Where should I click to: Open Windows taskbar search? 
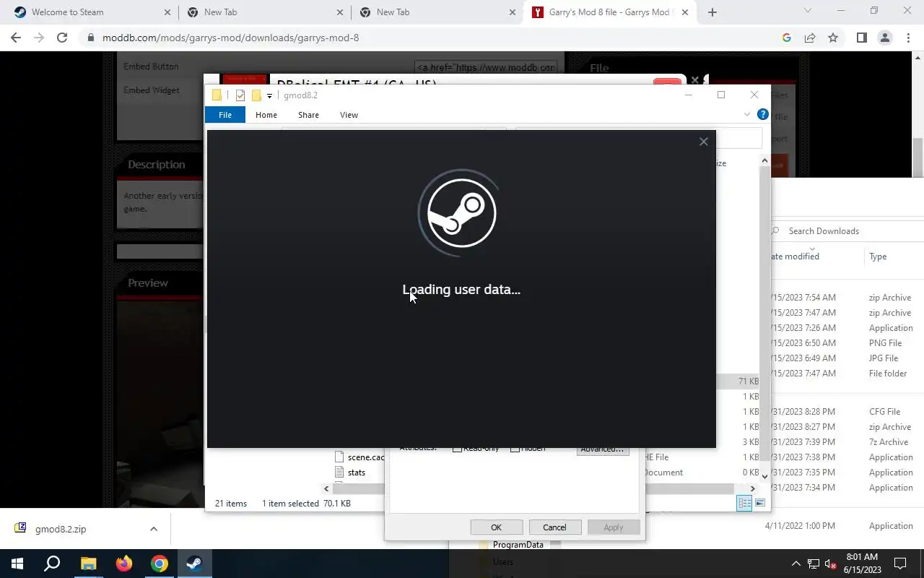pyautogui.click(x=52, y=564)
